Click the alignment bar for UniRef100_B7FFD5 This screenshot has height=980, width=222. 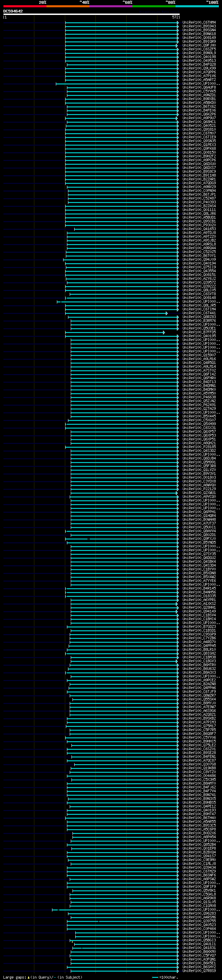[115, 332]
